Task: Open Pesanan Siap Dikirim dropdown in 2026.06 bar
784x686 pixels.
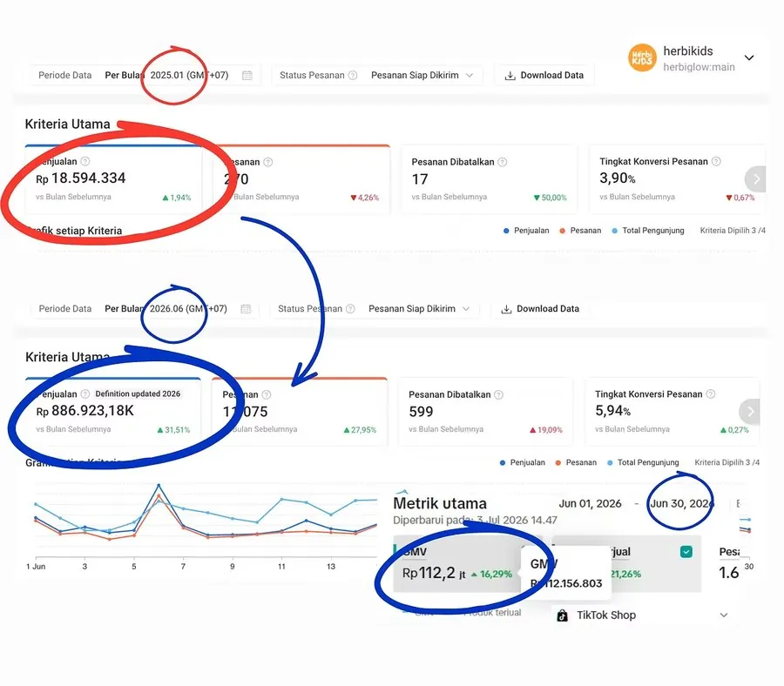Action: click(420, 309)
